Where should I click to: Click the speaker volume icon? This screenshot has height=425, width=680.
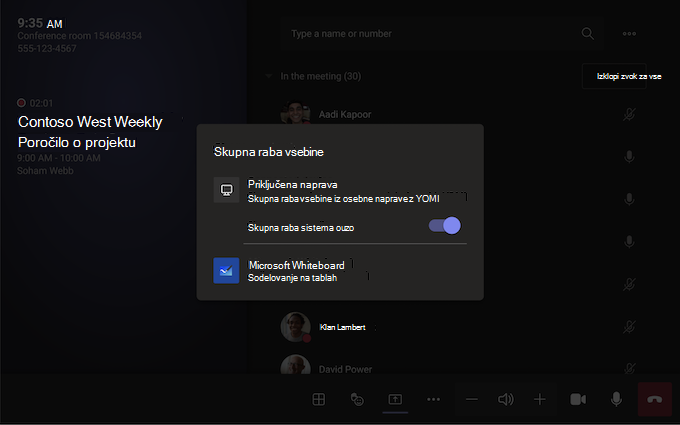[x=506, y=399]
